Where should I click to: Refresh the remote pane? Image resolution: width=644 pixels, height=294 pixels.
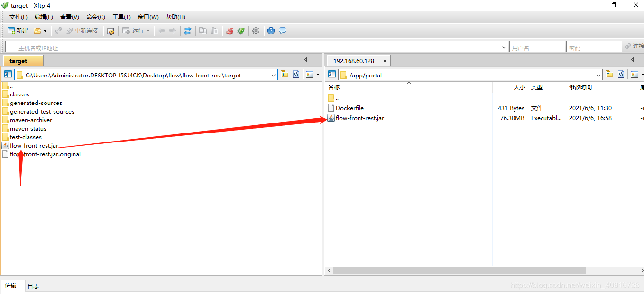(621, 75)
